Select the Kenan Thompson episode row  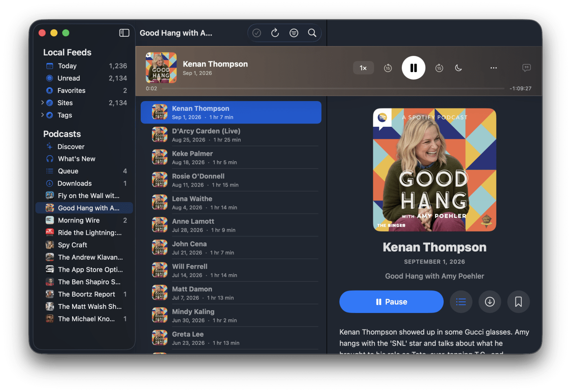coord(231,112)
